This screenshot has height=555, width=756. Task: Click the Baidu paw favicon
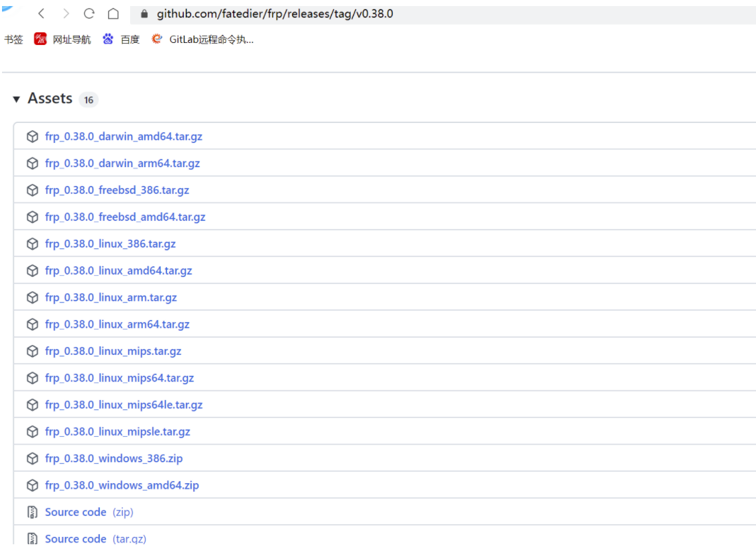[108, 39]
